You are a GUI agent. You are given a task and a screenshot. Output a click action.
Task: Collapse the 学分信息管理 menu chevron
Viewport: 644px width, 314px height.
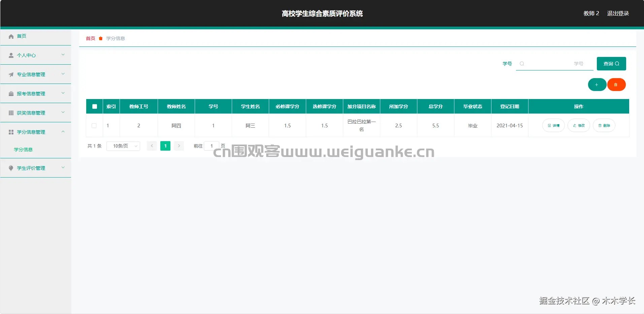[x=63, y=131]
